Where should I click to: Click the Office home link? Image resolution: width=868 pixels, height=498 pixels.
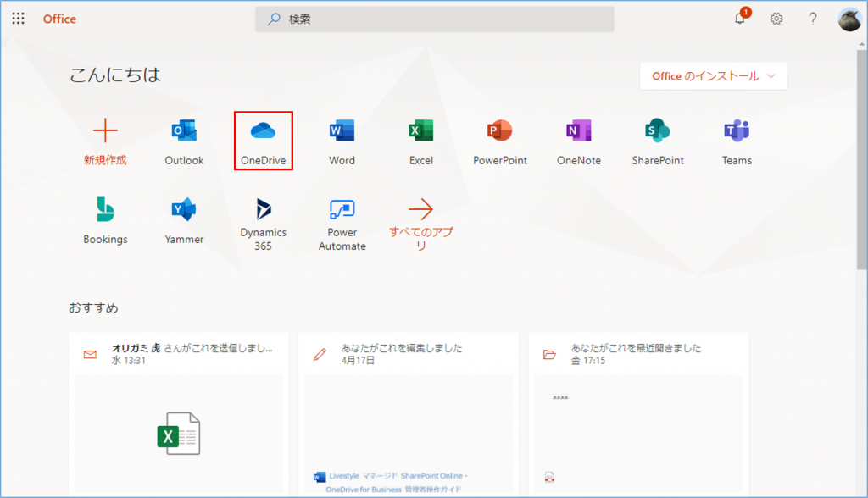(60, 19)
